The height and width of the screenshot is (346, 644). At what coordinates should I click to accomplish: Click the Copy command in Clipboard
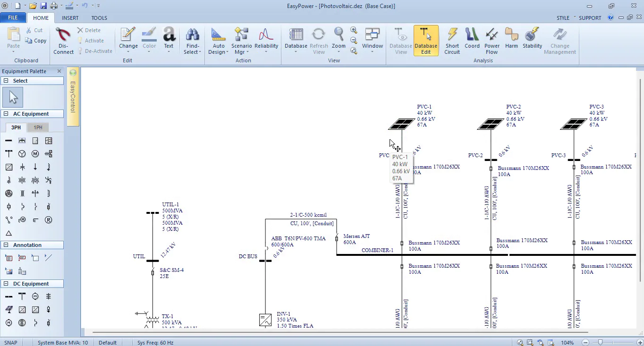(x=36, y=41)
